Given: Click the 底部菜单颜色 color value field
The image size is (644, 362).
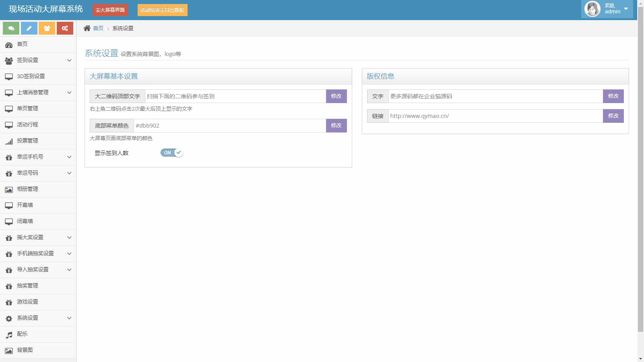Looking at the screenshot, I should tap(229, 126).
